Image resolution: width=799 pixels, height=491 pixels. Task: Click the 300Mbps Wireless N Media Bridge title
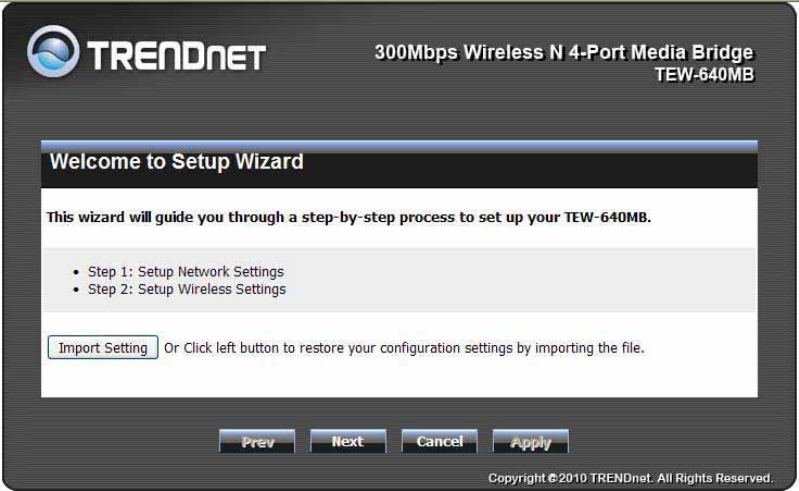(x=564, y=52)
